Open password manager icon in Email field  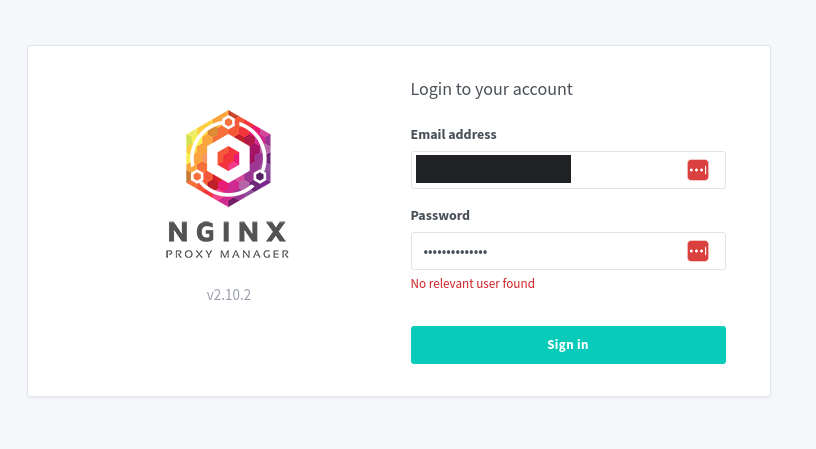click(697, 170)
